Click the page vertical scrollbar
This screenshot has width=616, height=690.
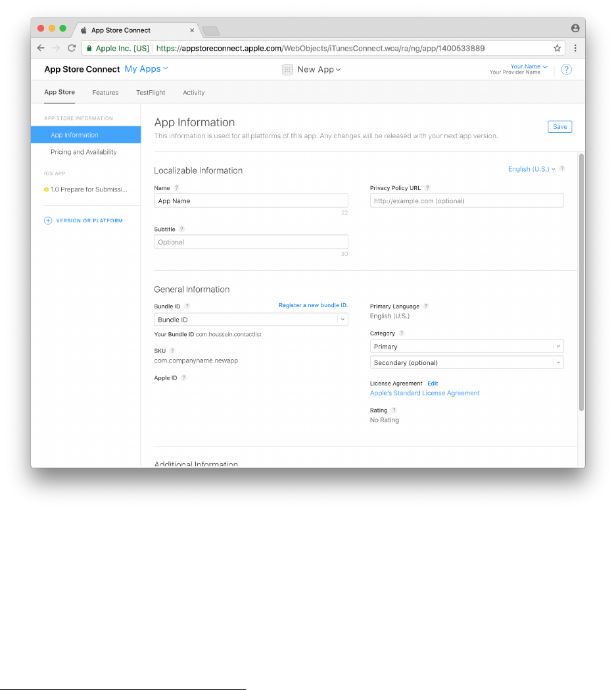[581, 282]
